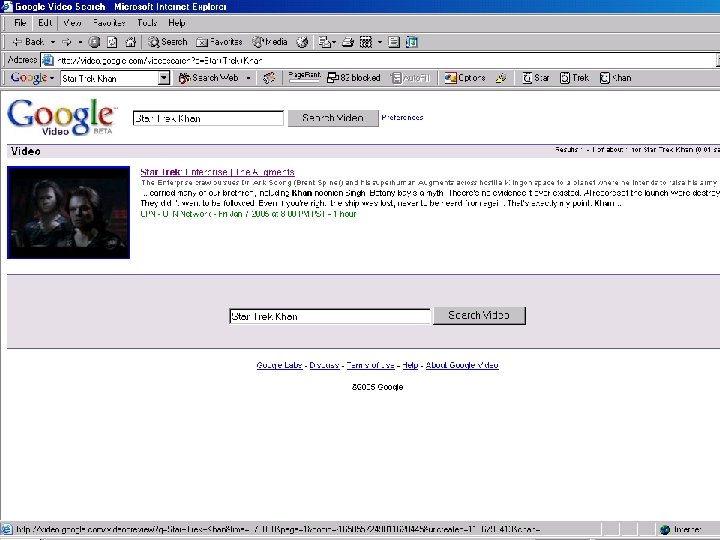Open the View menu

(73, 23)
